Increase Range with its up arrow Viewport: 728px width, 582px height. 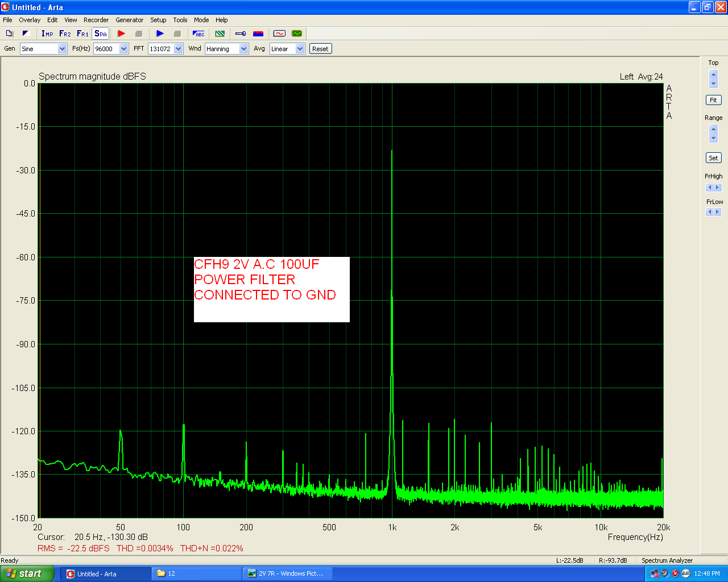714,129
